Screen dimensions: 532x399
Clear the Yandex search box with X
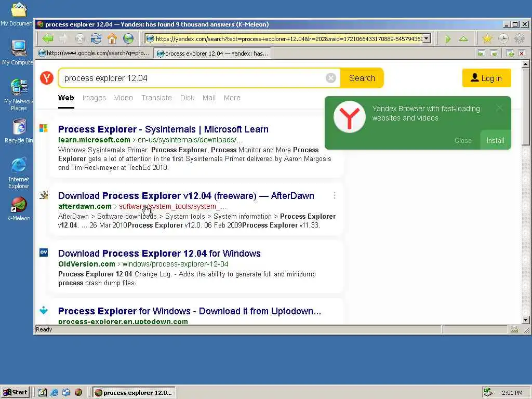331,78
